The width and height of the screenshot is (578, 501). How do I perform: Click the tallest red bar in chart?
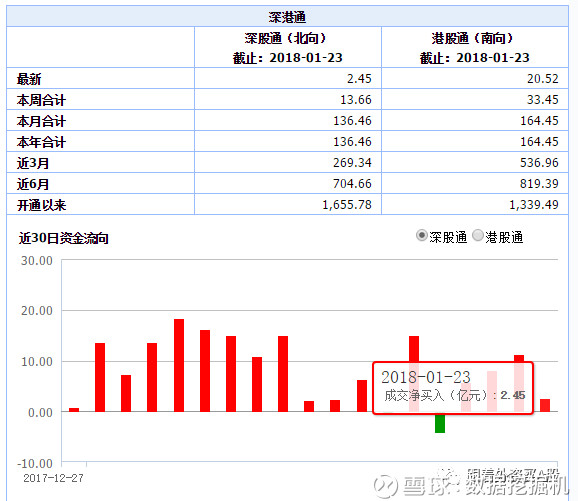pos(179,365)
